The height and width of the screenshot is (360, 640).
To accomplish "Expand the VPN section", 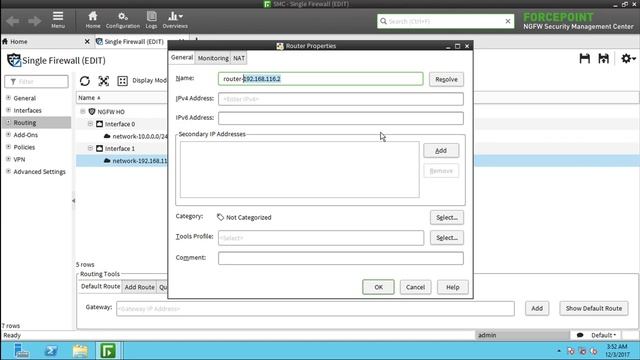I will 9,159.
